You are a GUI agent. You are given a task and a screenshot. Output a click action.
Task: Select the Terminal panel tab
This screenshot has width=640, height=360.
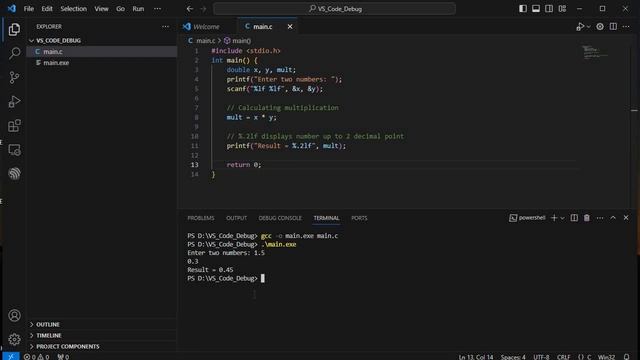(x=326, y=218)
